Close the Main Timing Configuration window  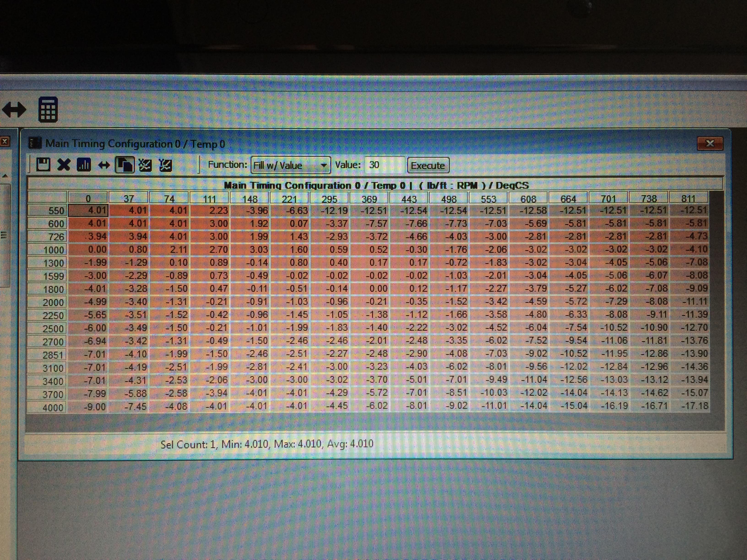coord(710,143)
